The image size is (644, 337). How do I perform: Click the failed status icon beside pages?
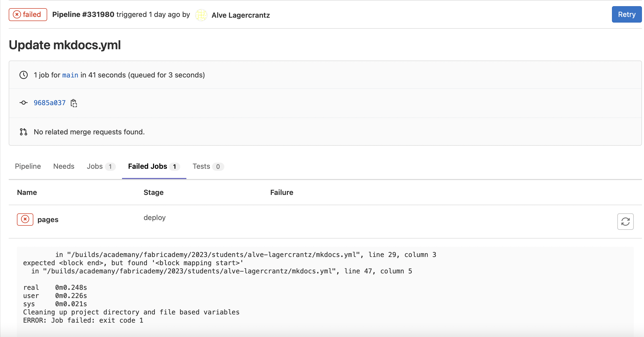click(25, 219)
